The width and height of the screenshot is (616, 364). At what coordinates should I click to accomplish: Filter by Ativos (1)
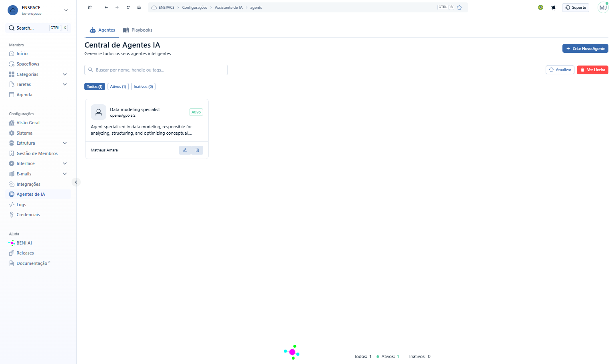[118, 87]
